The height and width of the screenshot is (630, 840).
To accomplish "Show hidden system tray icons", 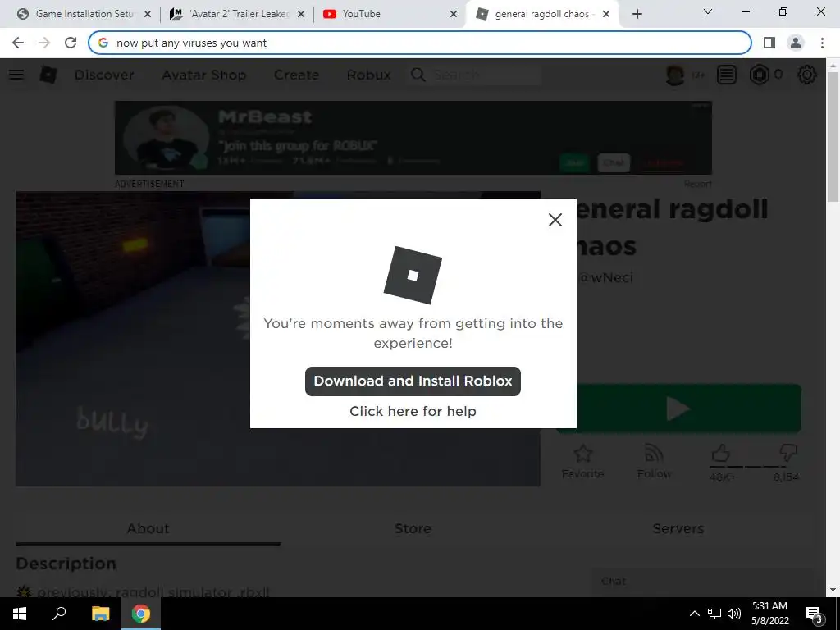I will click(694, 614).
